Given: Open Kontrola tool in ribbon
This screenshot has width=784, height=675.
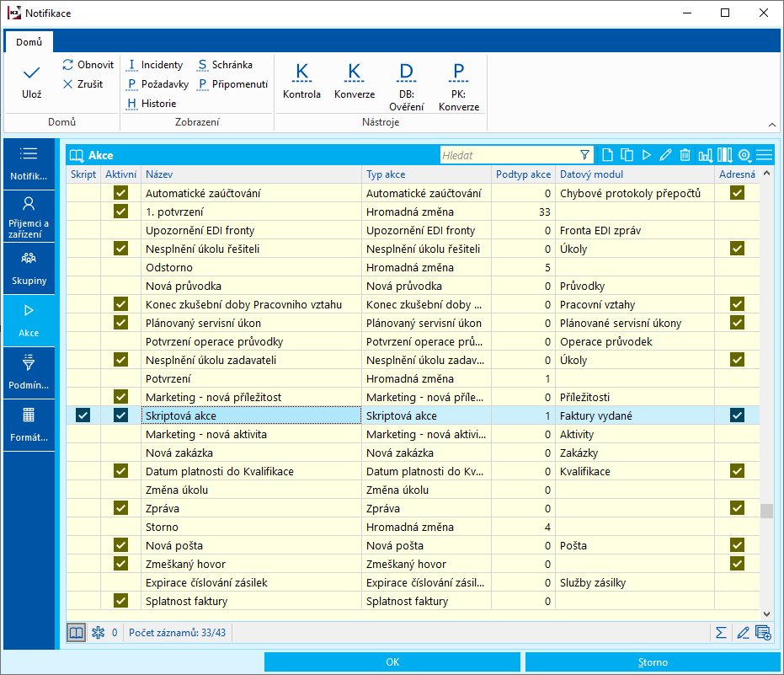Looking at the screenshot, I should click(301, 82).
